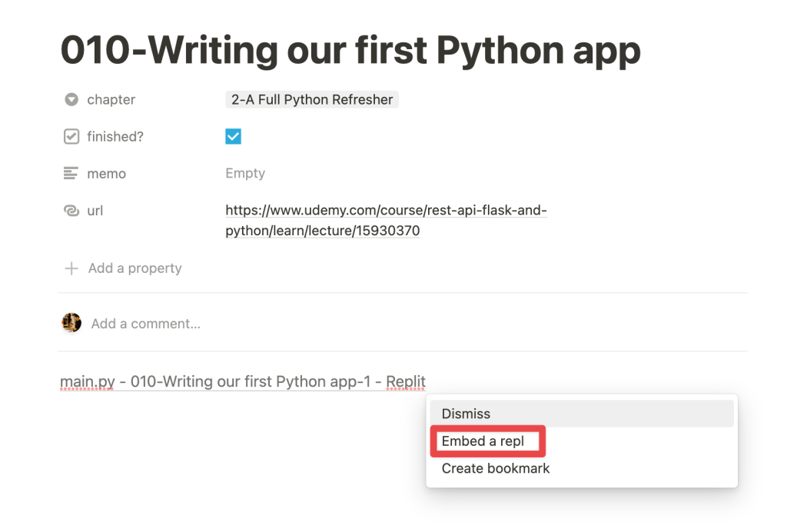
Task: Click the chapter property select icon
Action: 71,100
